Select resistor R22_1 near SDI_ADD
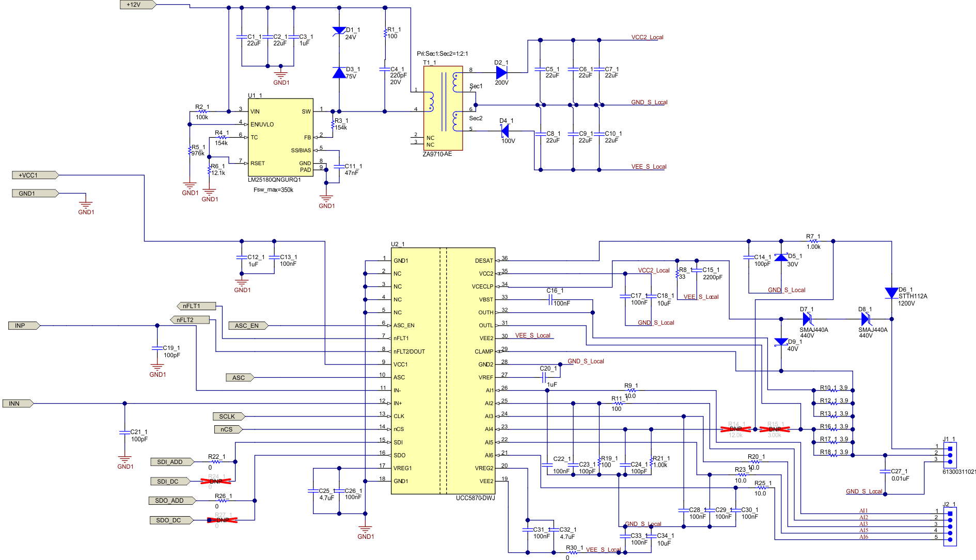The image size is (976, 560). click(216, 461)
